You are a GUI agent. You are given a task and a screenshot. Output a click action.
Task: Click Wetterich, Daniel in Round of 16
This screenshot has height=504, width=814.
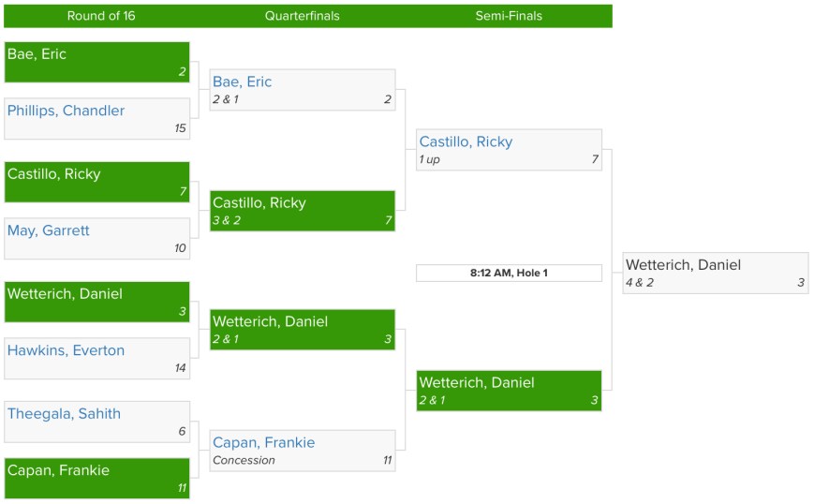click(65, 294)
